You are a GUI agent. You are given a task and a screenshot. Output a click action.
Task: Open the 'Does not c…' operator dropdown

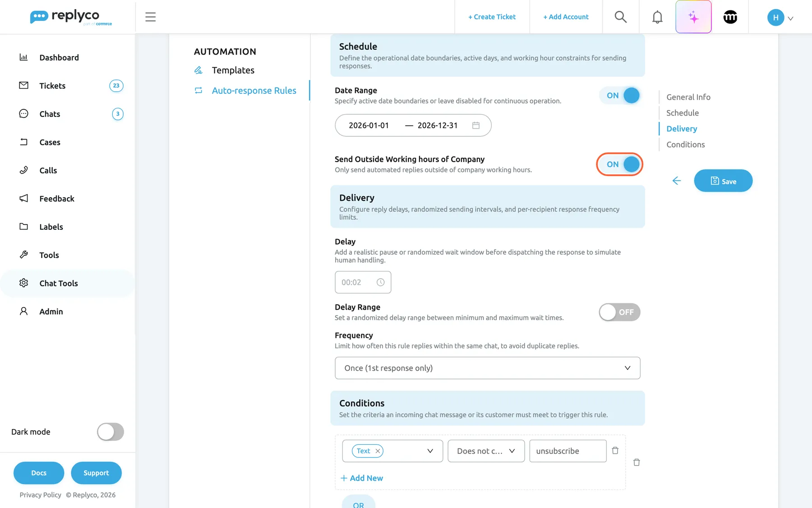[x=486, y=451]
